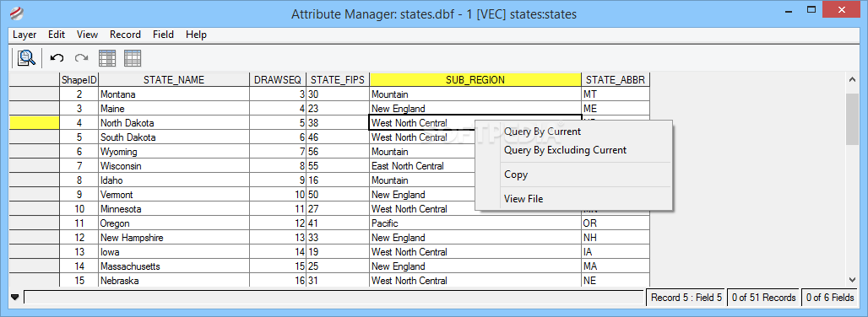Click the STATE_FIPS value 41 for Oregon
Screen dimensions: 868x317
coord(338,223)
